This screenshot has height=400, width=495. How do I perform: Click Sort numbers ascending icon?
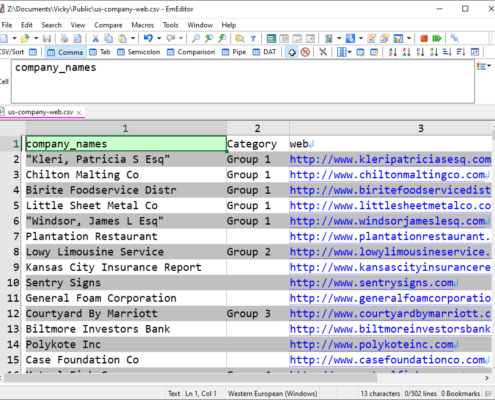point(420,52)
